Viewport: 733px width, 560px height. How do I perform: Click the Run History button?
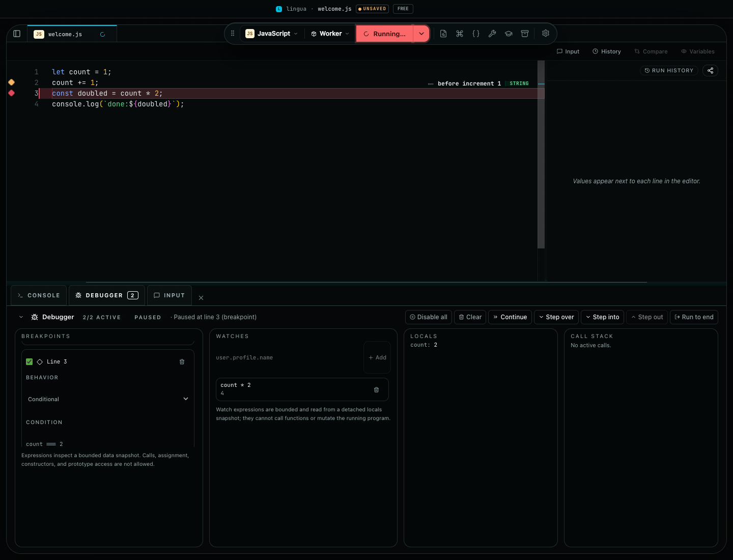[669, 71]
